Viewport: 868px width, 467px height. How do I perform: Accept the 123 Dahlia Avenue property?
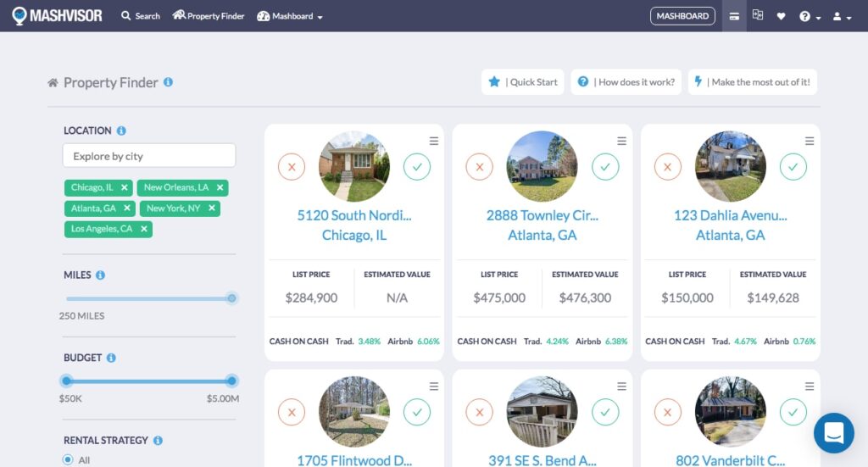pos(793,167)
